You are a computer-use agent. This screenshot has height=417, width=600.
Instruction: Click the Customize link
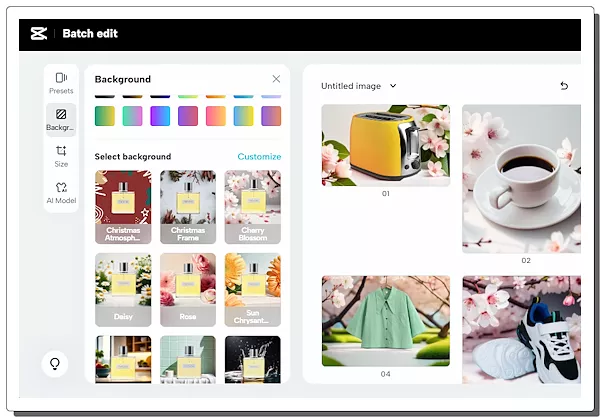(x=259, y=156)
